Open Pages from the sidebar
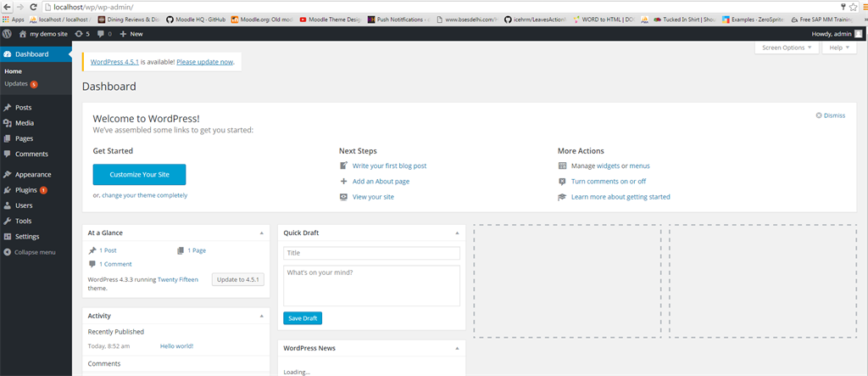Screen dimensions: 868x376 pyautogui.click(x=36, y=138)
